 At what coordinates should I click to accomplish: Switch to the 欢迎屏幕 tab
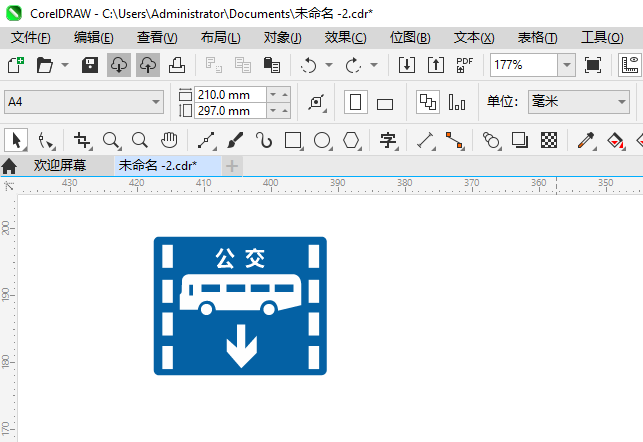pos(60,166)
